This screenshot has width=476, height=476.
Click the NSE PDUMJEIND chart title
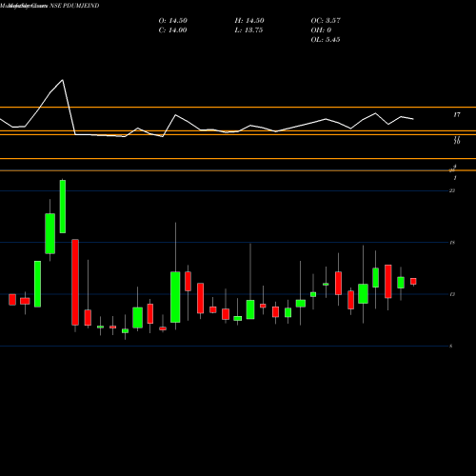coord(50,6)
